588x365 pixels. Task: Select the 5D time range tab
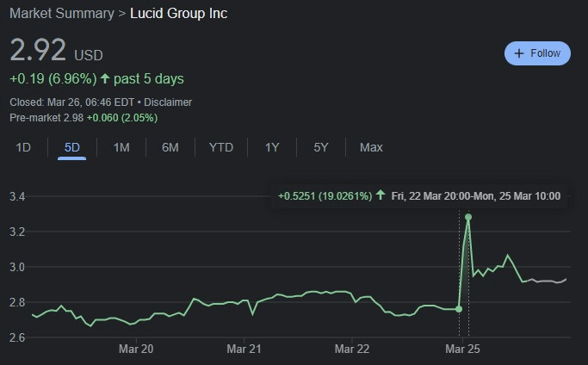tap(72, 147)
